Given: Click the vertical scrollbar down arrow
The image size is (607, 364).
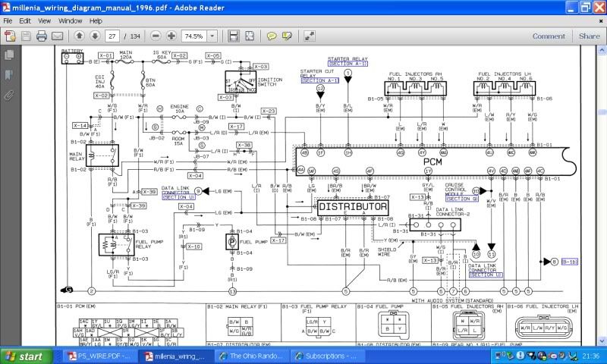Looking at the screenshot, I should click(x=601, y=341).
